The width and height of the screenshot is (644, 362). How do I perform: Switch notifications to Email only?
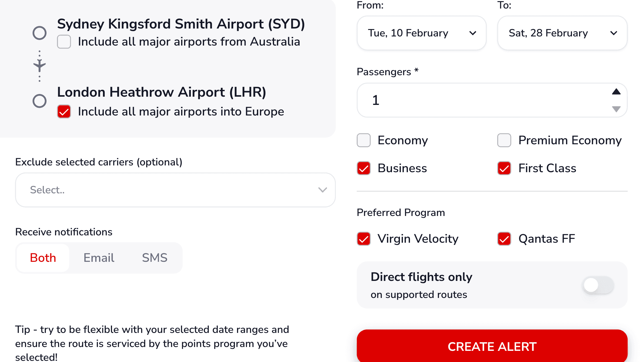pos(99,258)
